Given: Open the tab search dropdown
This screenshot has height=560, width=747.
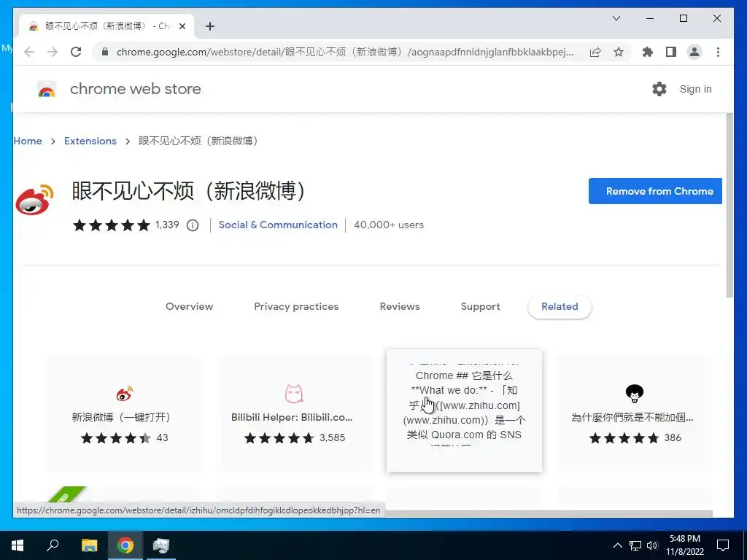Looking at the screenshot, I should (616, 18).
